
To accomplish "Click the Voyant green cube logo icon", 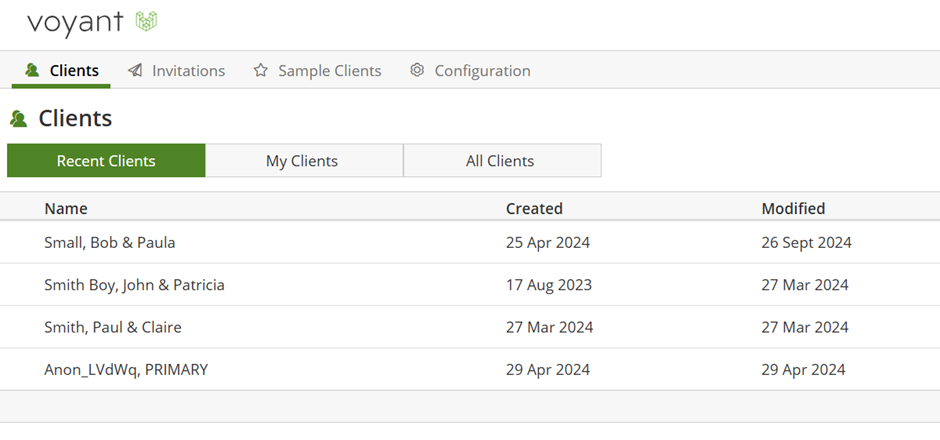I will pos(146,21).
